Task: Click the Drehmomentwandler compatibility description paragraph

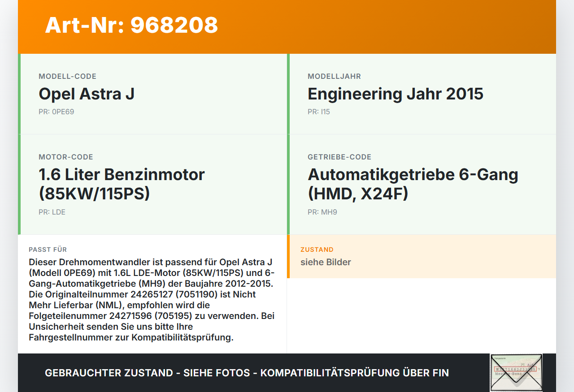Action: [x=152, y=300]
